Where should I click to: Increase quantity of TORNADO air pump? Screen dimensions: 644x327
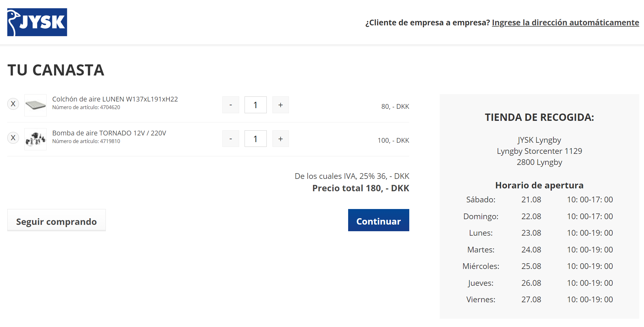point(280,139)
